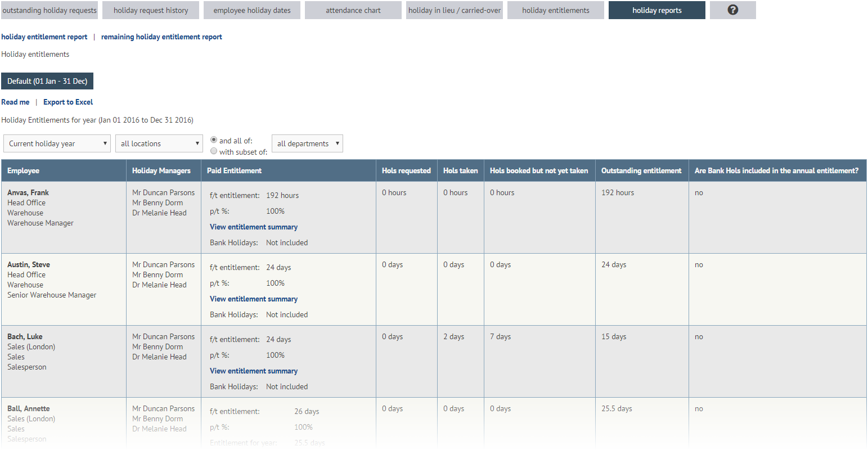Switch to holiday entitlements tab

tap(556, 10)
